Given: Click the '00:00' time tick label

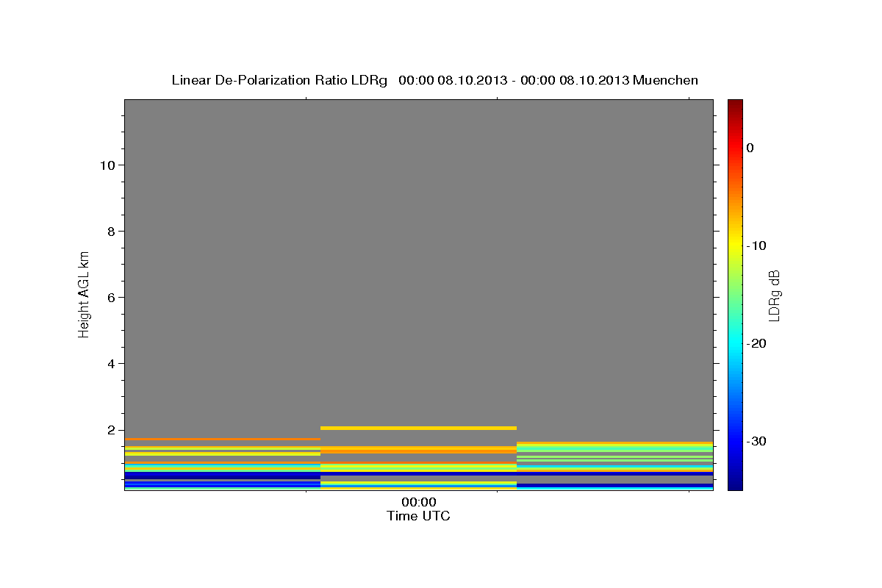Looking at the screenshot, I should click(419, 503).
